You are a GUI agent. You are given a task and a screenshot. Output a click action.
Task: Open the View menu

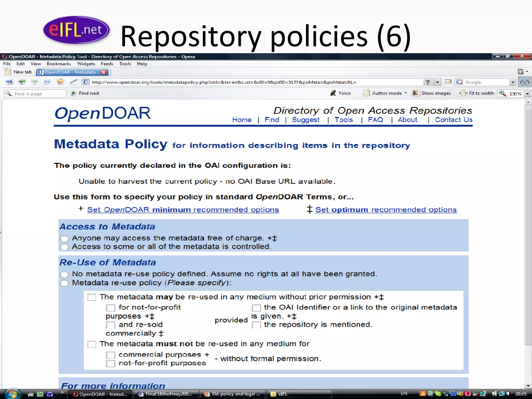click(36, 64)
